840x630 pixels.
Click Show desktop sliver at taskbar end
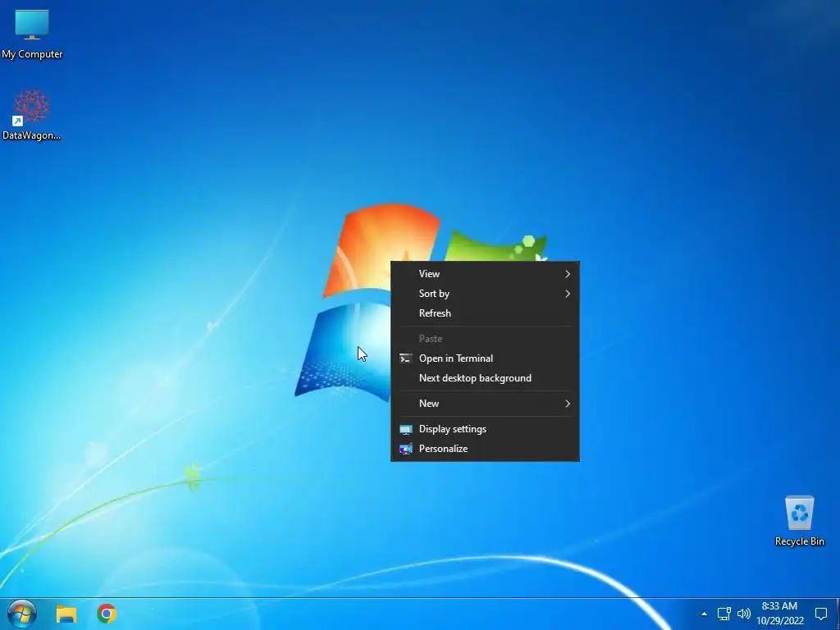point(838,614)
